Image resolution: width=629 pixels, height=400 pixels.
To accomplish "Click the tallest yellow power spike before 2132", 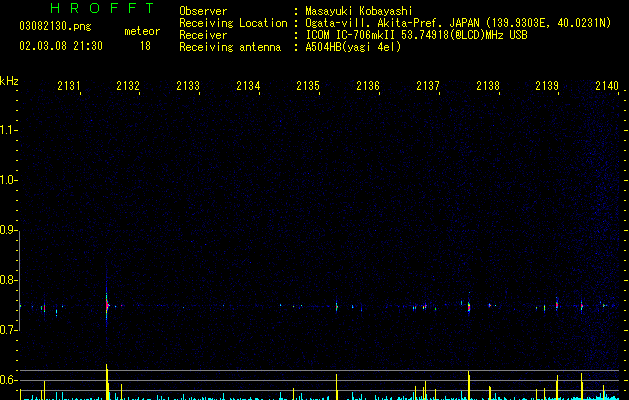I will [x=107, y=382].
